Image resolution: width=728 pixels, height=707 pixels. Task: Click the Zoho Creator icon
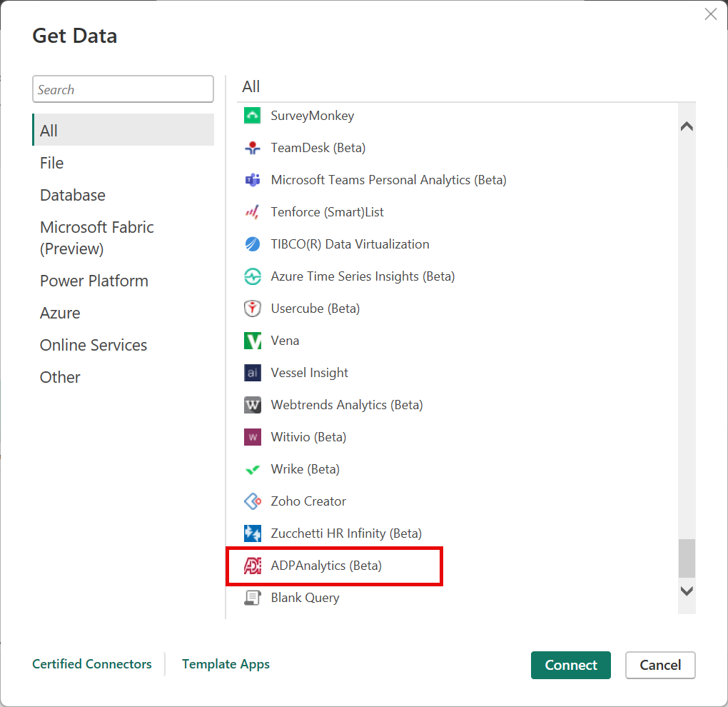click(252, 501)
